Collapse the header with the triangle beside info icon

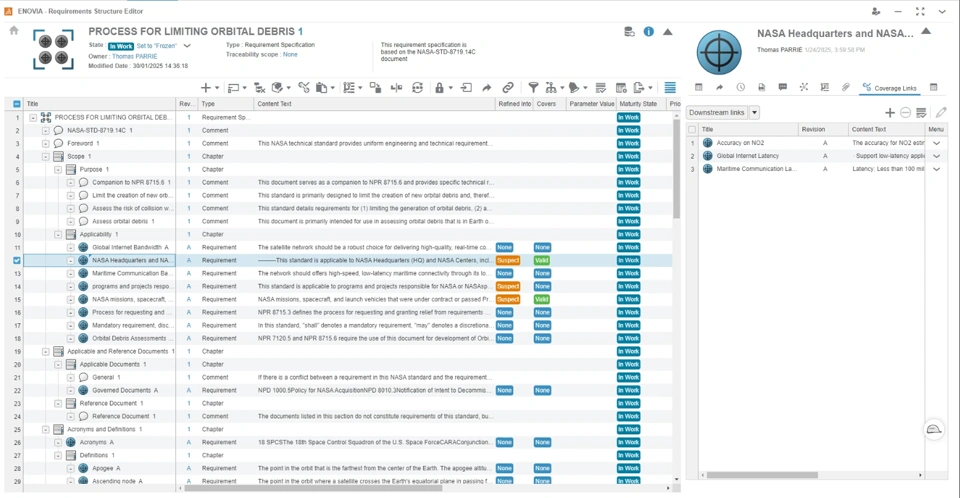coord(668,32)
